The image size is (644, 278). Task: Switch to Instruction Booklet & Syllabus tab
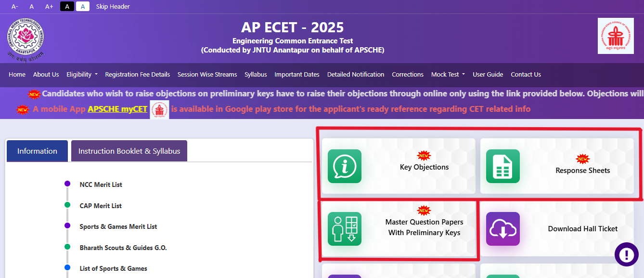point(129,151)
